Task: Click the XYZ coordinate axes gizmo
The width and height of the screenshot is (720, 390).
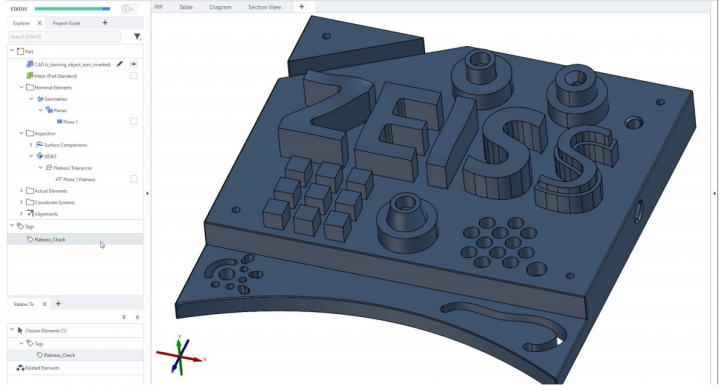Action: click(x=180, y=356)
